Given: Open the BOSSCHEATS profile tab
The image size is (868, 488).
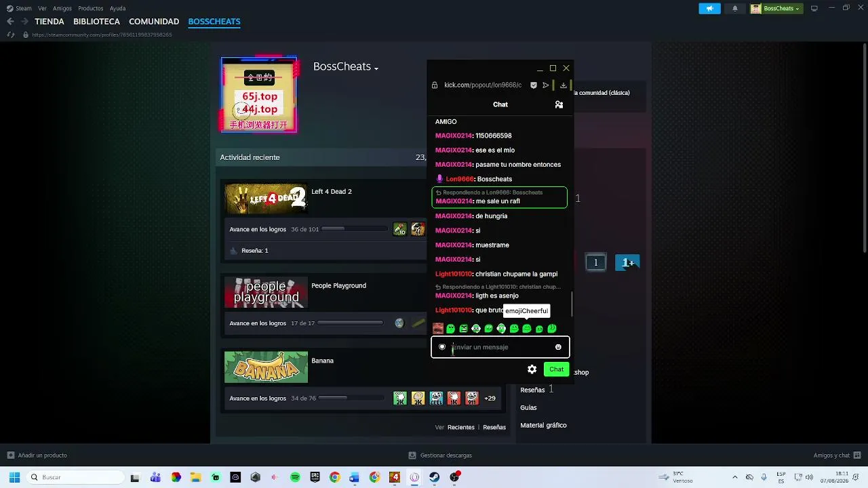Looking at the screenshot, I should click(x=214, y=22).
